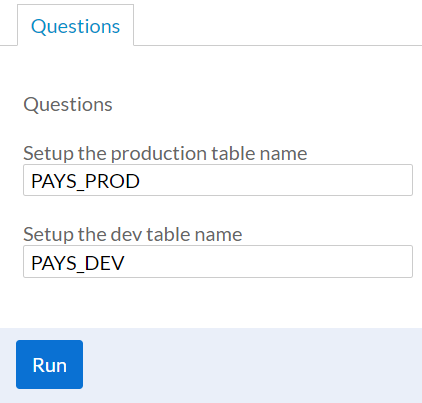
Task: Click the Questions section heading
Action: [x=68, y=105]
